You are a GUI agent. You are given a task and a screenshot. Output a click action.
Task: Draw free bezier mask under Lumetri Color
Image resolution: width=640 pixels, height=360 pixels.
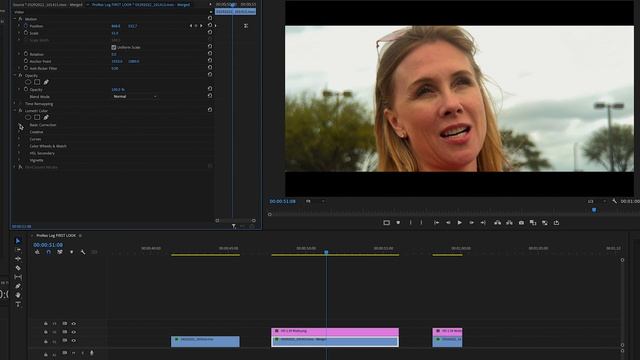coord(46,118)
